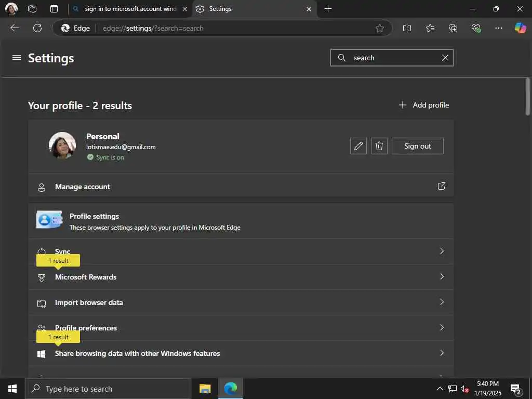
Task: Expand the Sync row chevron
Action: [442, 251]
